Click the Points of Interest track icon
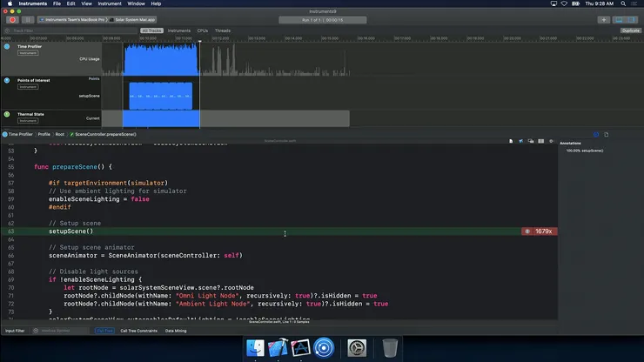The width and height of the screenshot is (644, 362). point(8,80)
